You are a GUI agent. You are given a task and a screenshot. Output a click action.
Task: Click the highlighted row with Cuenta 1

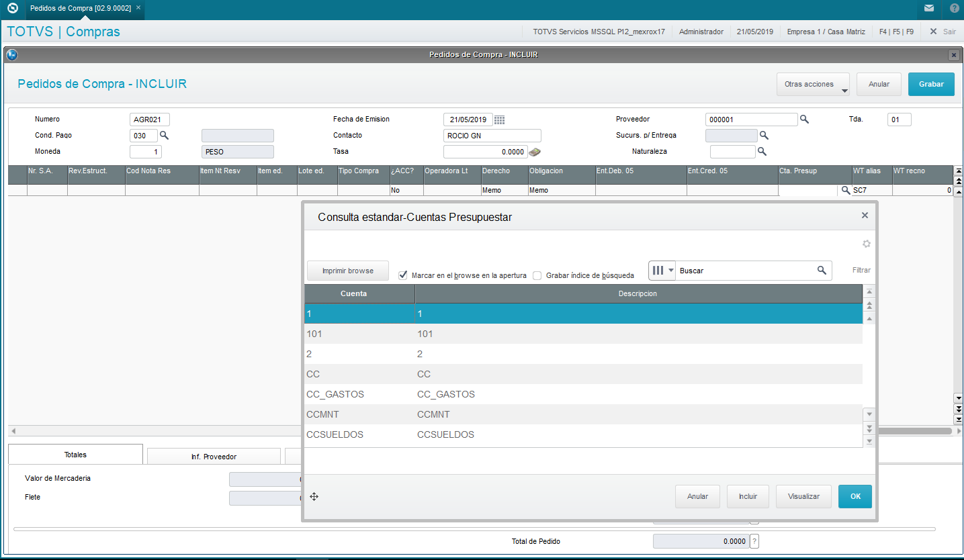click(583, 314)
